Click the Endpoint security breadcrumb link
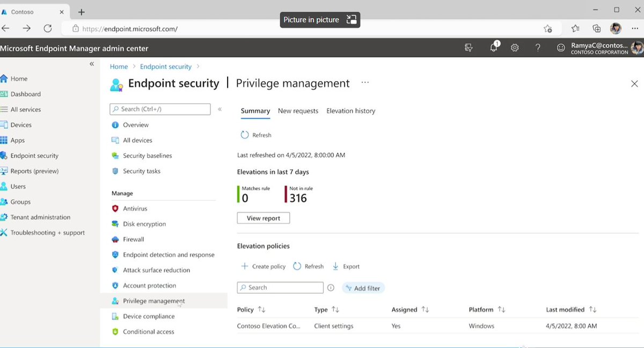This screenshot has width=644, height=348. coord(165,67)
